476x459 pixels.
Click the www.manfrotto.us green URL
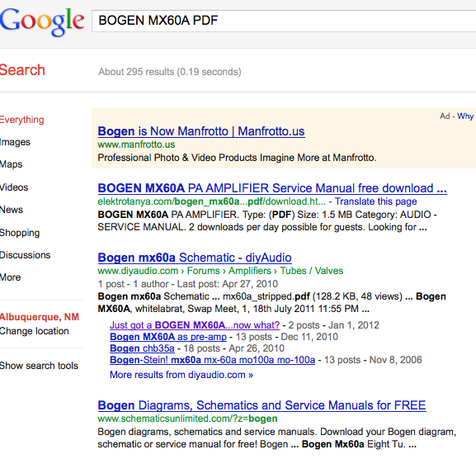[x=136, y=144]
